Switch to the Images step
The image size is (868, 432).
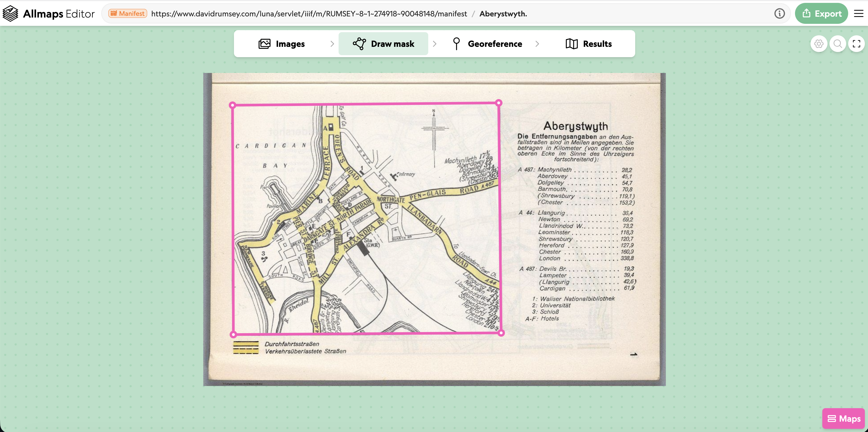(282, 44)
